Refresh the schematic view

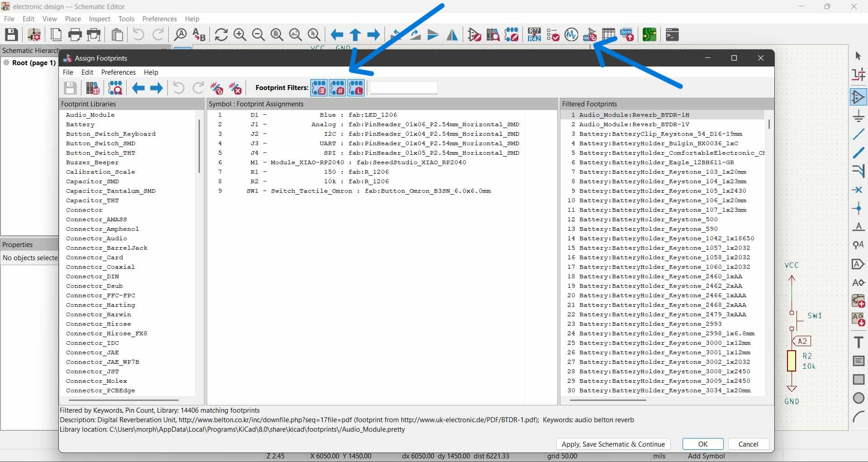pos(221,34)
